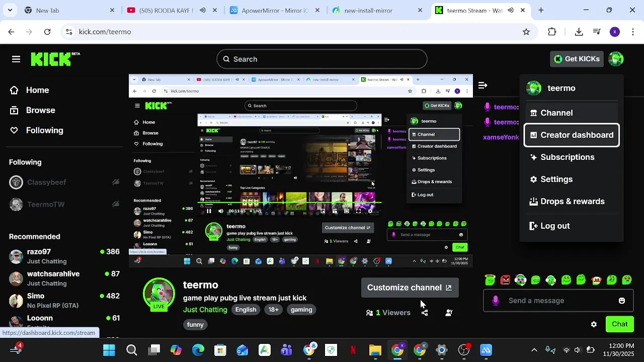Viewport: 644px width, 362px height.
Task: Click the Kick Search field
Action: (322, 59)
